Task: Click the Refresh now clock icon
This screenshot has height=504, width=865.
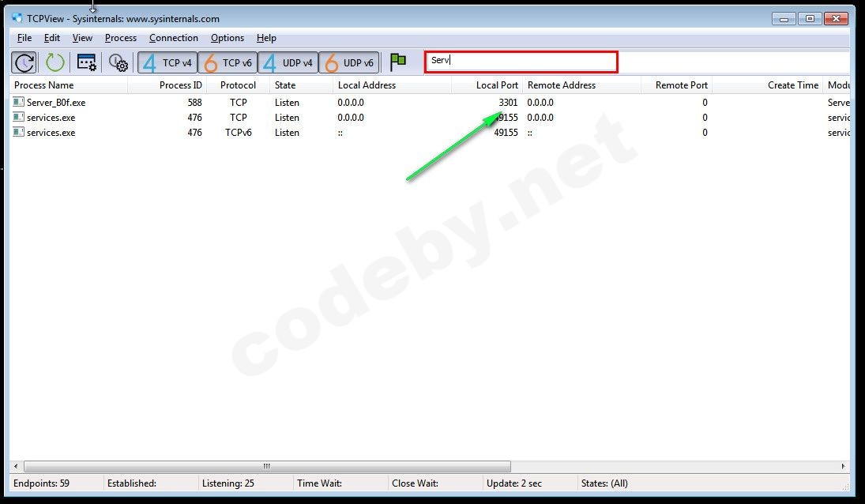Action: (x=24, y=62)
